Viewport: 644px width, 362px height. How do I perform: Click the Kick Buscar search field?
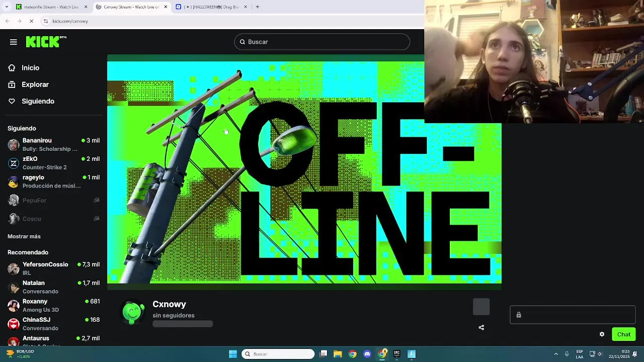point(322,42)
